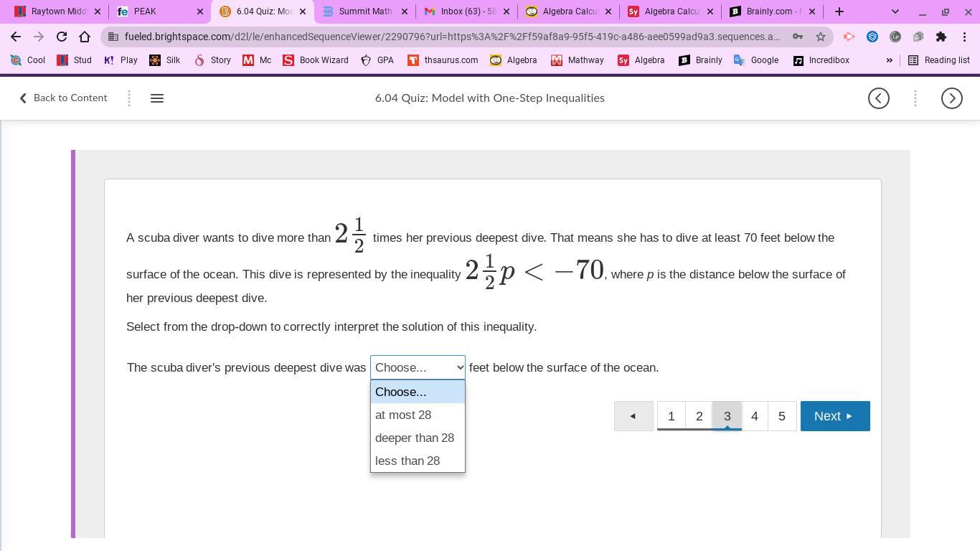Bookmark this page with the star icon
This screenshot has height=551, width=980.
(821, 37)
